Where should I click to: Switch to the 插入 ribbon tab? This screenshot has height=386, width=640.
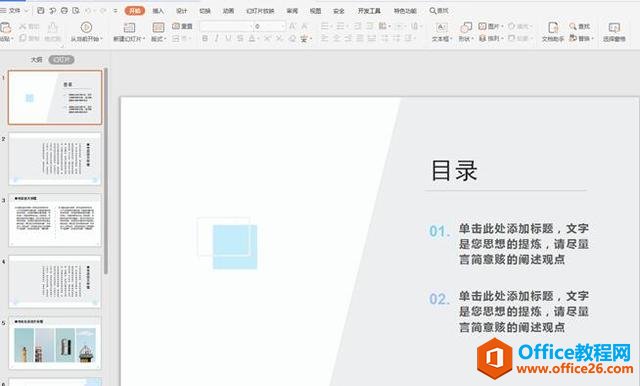coord(158,11)
